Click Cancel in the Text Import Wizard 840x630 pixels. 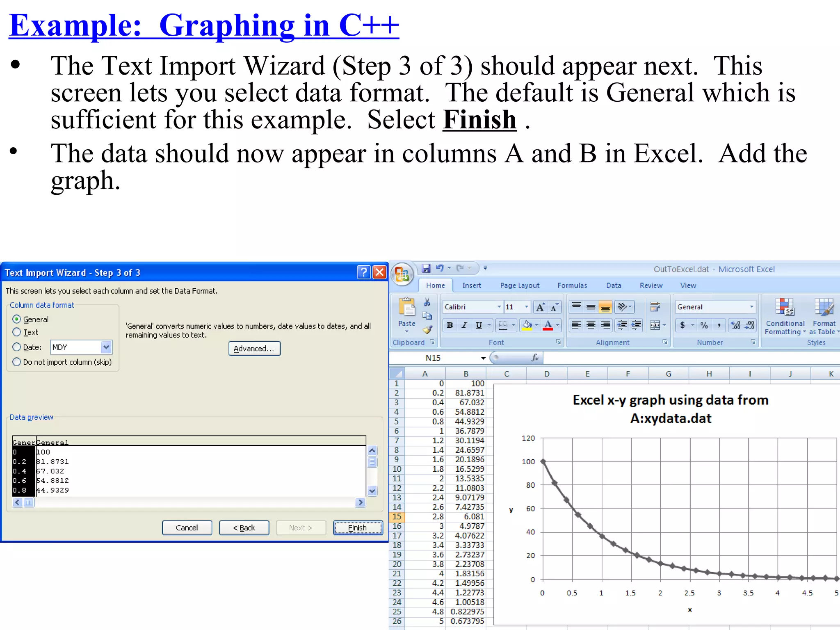point(187,527)
